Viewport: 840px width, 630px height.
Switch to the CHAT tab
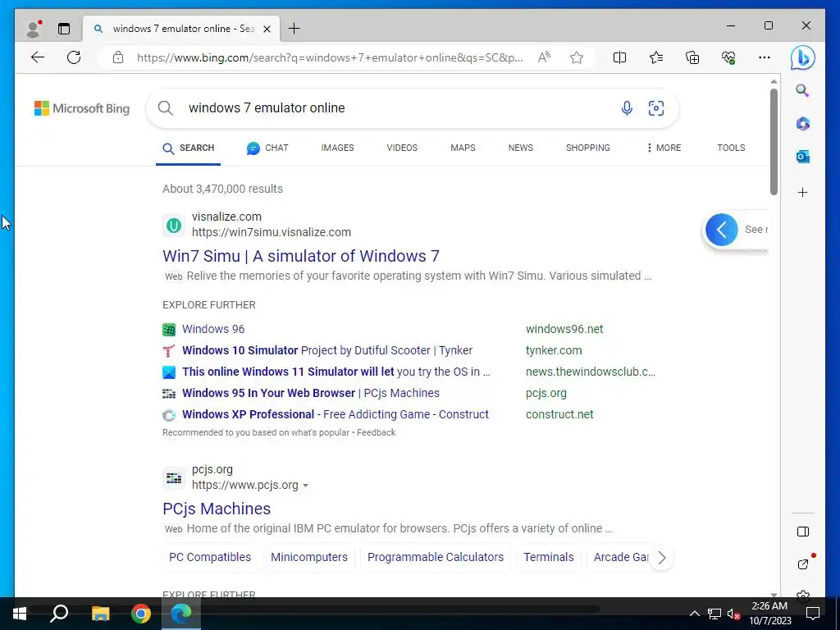[267, 148]
